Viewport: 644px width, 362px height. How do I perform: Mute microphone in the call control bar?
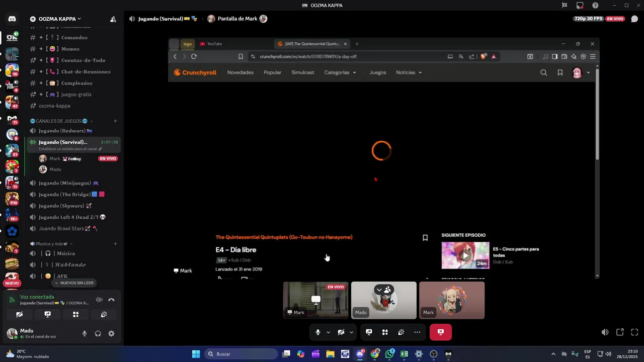(x=318, y=332)
